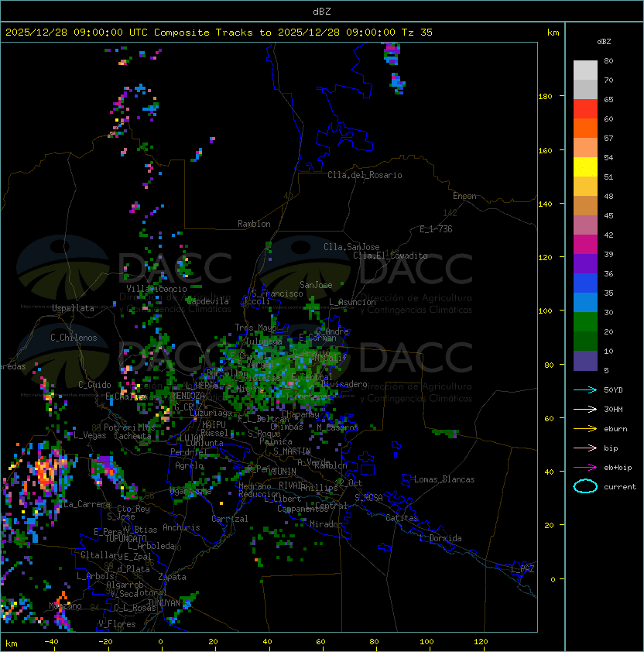The height and width of the screenshot is (652, 644).
Task: Select the light gray 70-80 dBZ swatch
Action: pyautogui.click(x=585, y=70)
